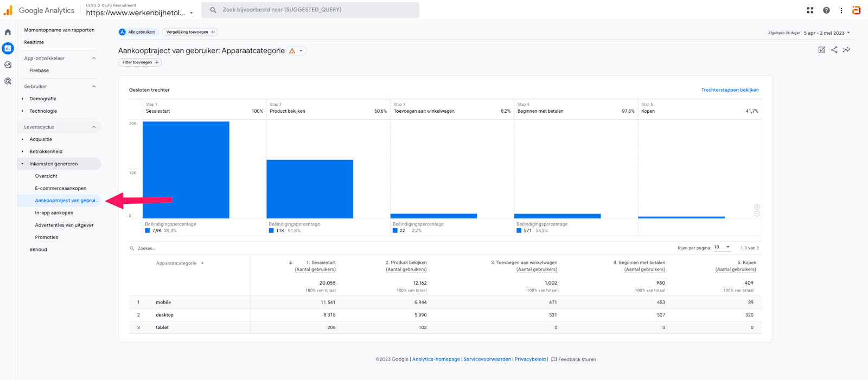This screenshot has width=868, height=380.
Task: Open the Advertising icon in left rail
Action: click(8, 81)
